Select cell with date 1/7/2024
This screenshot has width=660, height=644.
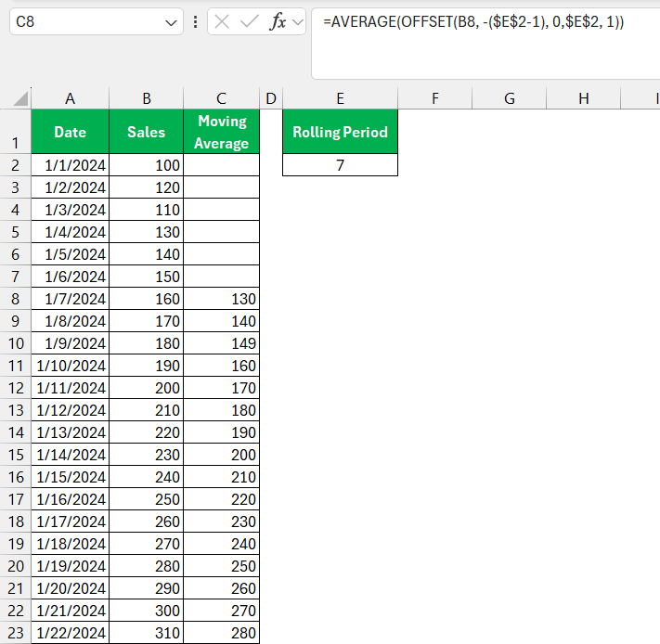70,299
